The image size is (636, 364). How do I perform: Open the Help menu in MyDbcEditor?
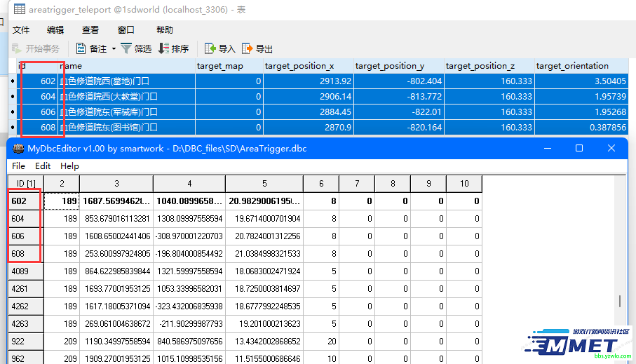[x=69, y=166]
